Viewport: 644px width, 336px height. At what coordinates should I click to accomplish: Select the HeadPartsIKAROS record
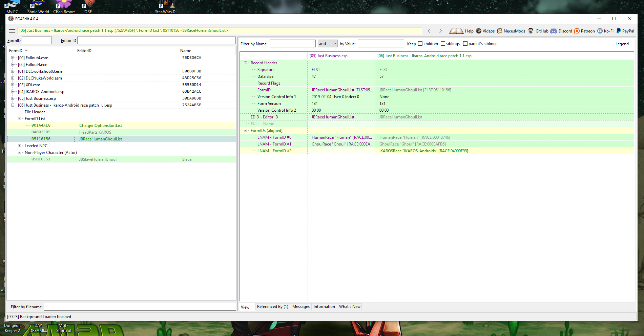click(121, 132)
